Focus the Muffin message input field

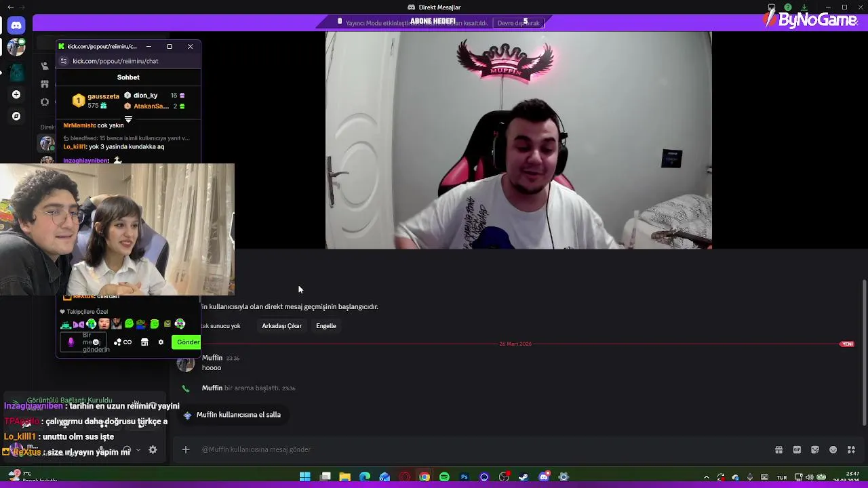click(x=475, y=449)
